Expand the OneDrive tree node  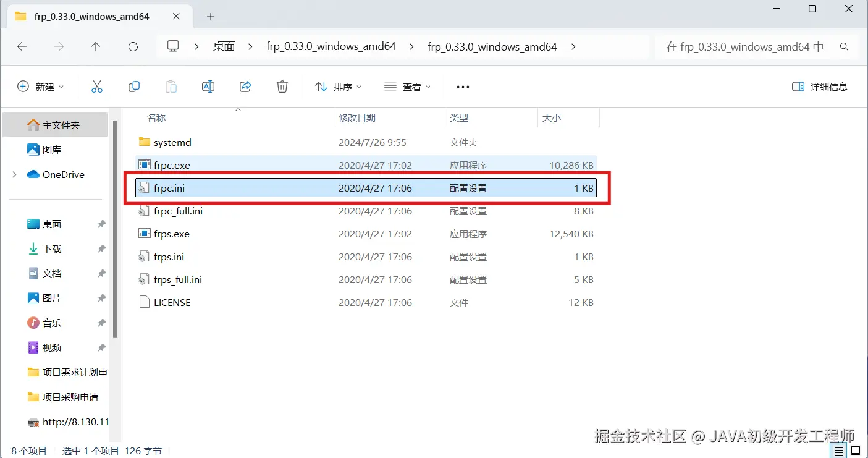click(x=14, y=175)
